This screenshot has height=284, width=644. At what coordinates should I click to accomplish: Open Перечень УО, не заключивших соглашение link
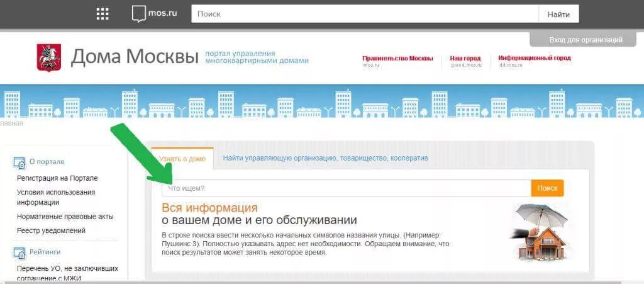(67, 274)
